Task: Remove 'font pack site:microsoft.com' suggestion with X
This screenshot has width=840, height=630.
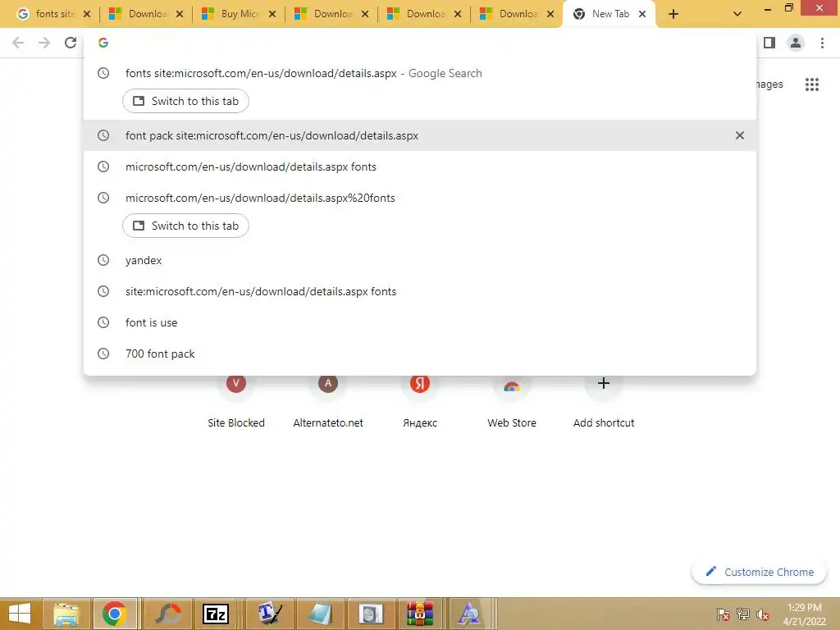Action: pos(739,135)
